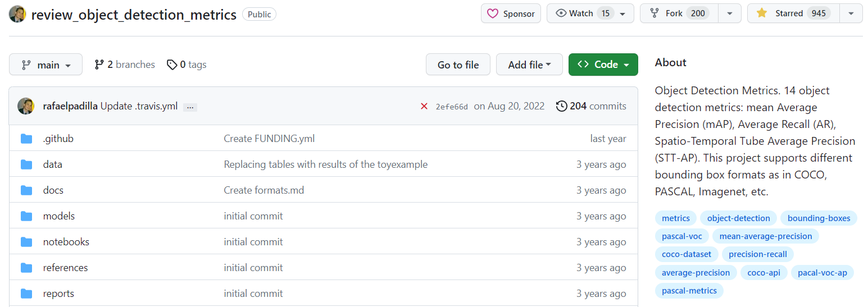Sponsor this repo with heart button
This screenshot has width=868, height=307.
[x=511, y=13]
